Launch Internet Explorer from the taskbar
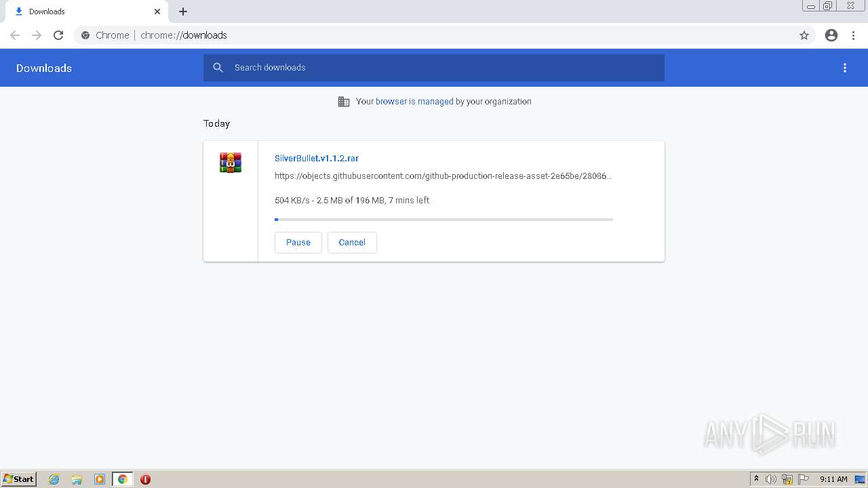The height and width of the screenshot is (488, 868). 54,479
